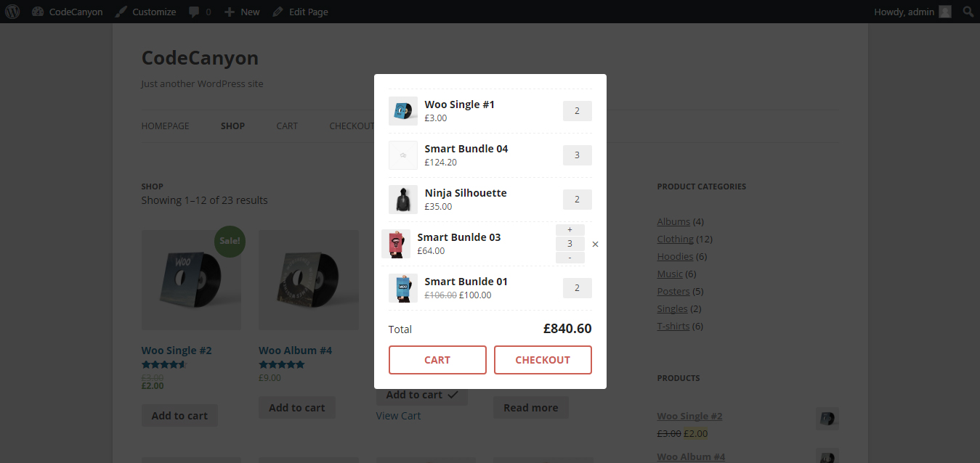Increase Smart Bunlde 03 quantity with plus
The height and width of the screenshot is (463, 980).
(x=570, y=230)
